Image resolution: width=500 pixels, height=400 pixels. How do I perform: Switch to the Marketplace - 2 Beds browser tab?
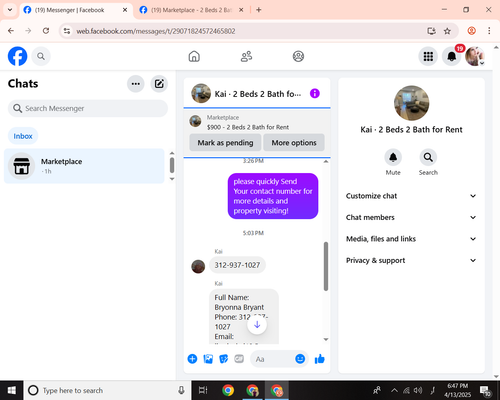pyautogui.click(x=191, y=10)
